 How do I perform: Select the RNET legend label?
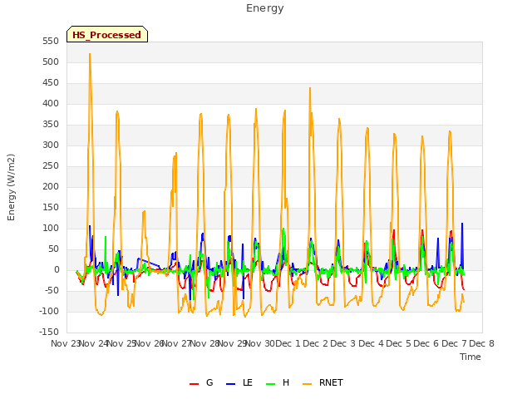click(331, 382)
